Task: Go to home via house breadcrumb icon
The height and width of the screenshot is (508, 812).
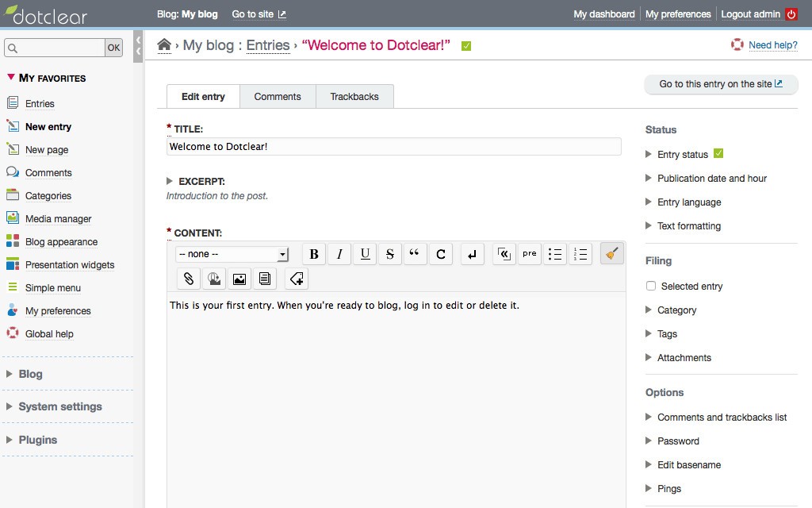Action: click(x=164, y=45)
